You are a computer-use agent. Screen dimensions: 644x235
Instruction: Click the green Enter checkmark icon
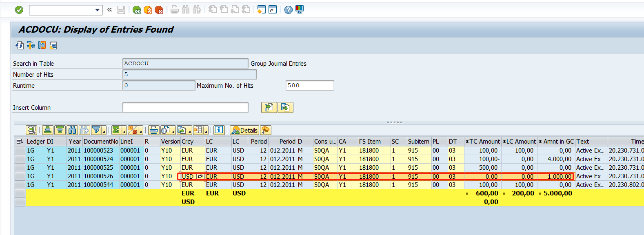click(19, 10)
